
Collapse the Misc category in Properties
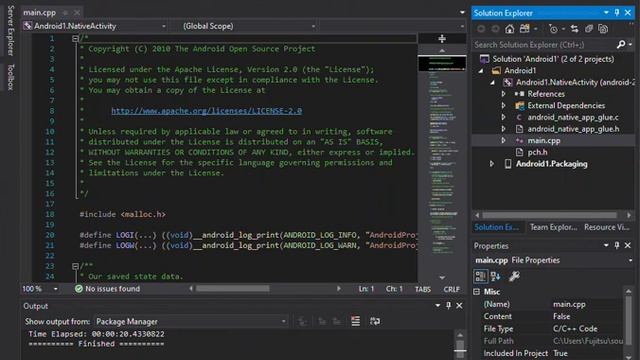476,291
